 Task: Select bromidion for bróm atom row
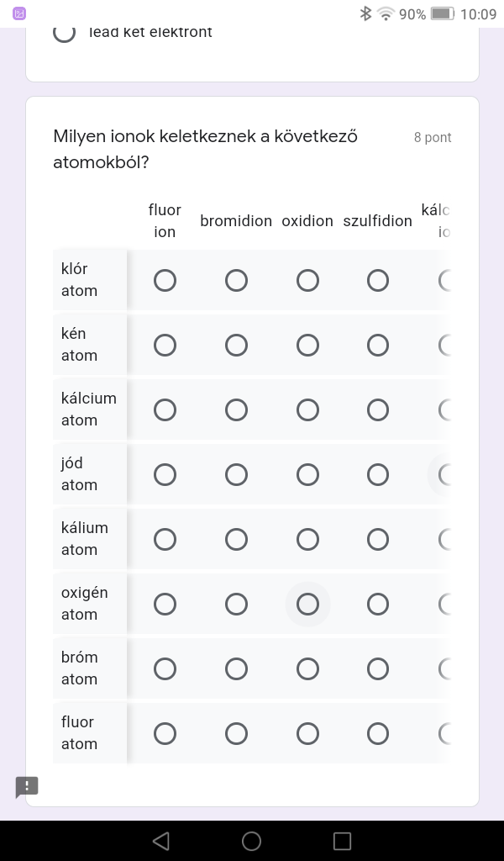(x=236, y=668)
